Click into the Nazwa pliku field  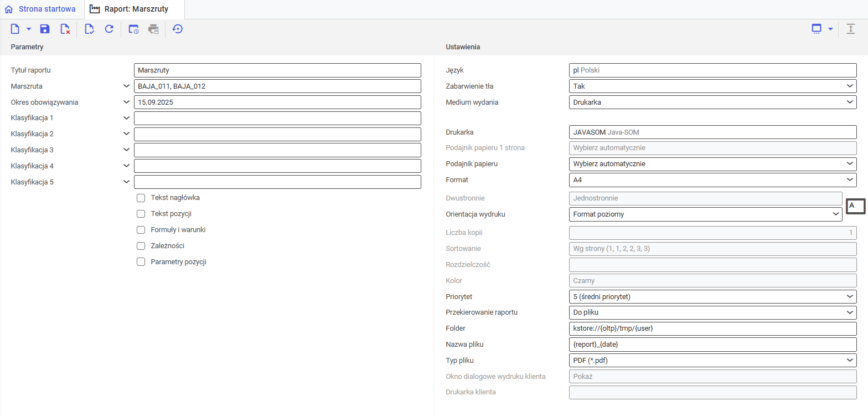712,345
